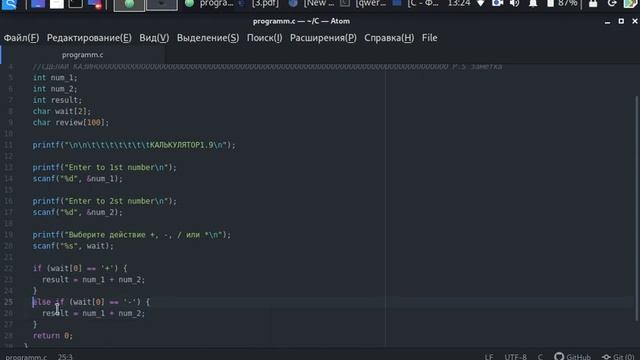Viewport: 640px width, 360px height.
Task: Open the Поиск(I) menu
Action: point(264,38)
